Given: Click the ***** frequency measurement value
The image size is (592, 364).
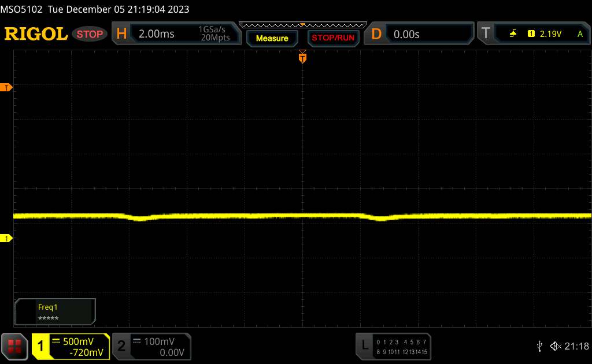Looking at the screenshot, I should pyautogui.click(x=49, y=318).
